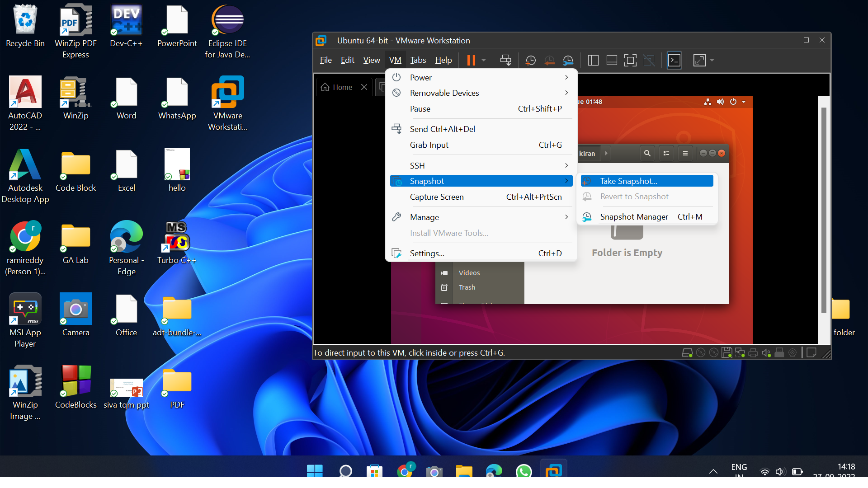Open Settings... from the VM menu
This screenshot has height=488, width=868.
[481, 253]
